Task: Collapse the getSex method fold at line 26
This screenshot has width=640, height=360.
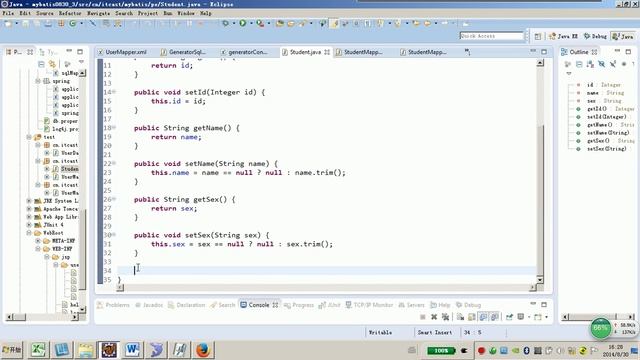Action: pos(114,199)
